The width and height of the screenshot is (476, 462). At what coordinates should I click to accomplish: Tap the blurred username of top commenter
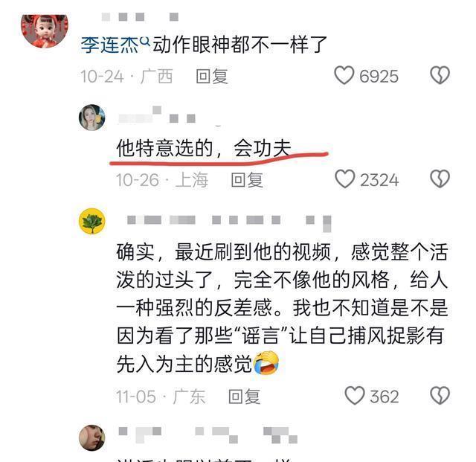click(140, 16)
